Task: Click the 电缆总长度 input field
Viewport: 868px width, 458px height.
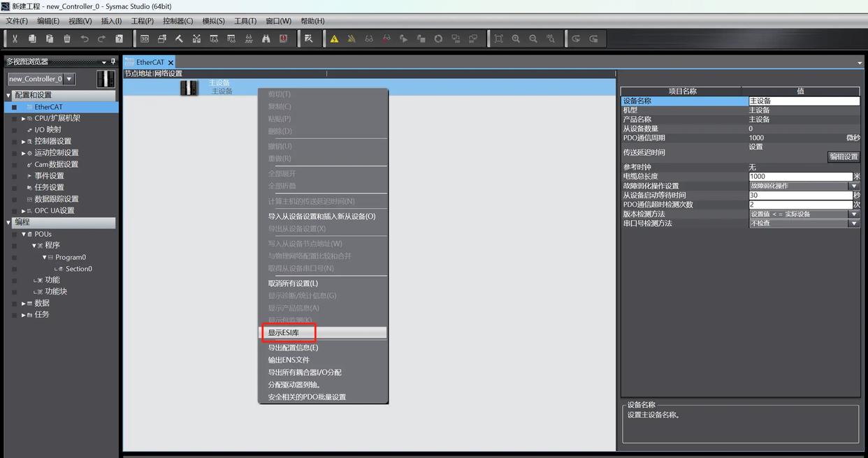Action: 800,177
